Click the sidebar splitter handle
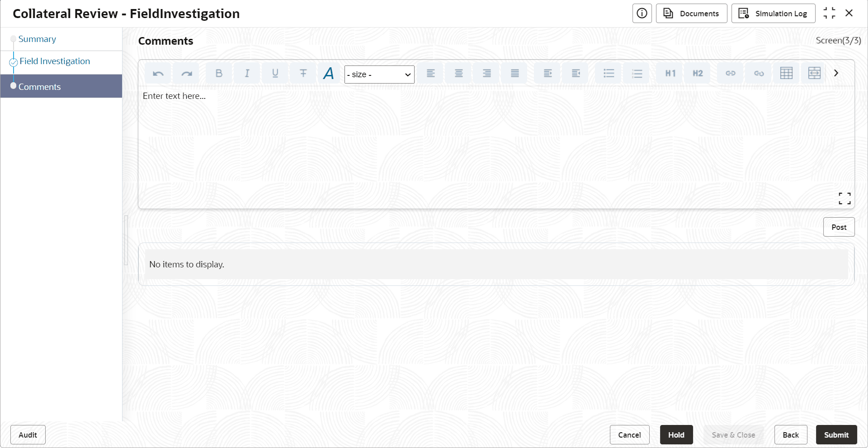Screen dimensions: 868x448 pos(126,240)
